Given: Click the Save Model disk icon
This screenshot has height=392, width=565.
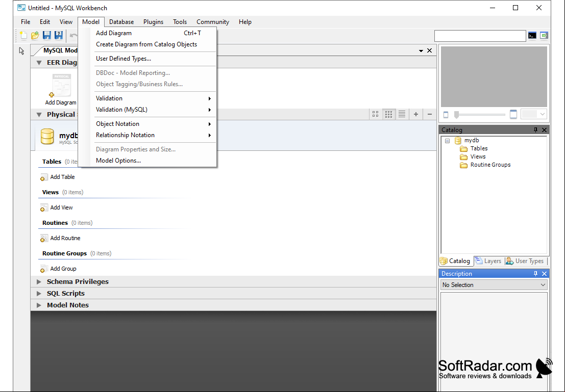Looking at the screenshot, I should [x=47, y=35].
